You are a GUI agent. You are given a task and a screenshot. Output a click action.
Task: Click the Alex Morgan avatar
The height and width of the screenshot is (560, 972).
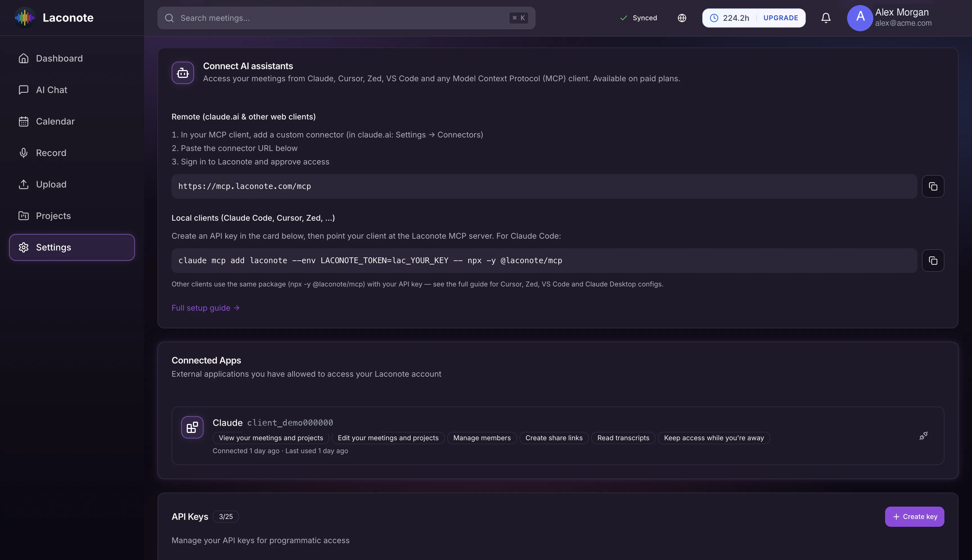point(860,18)
